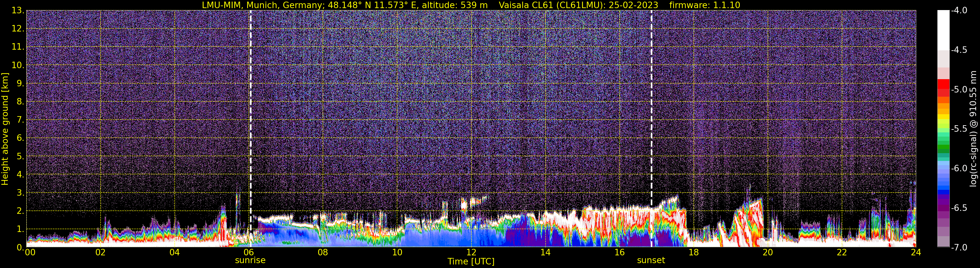The width and height of the screenshot is (980, 268).
Task: Click the "log(rc-signal) @ 910.55 nm" colorbar label
Action: [973, 128]
